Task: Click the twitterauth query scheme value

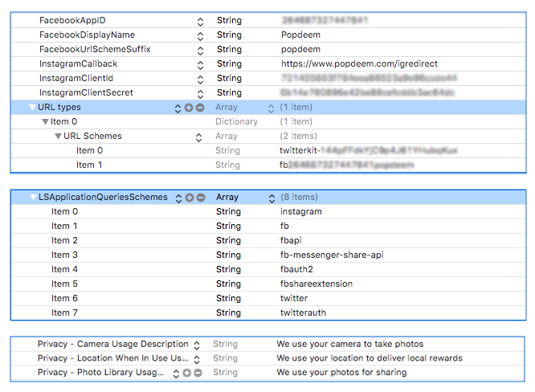Action: pos(303,312)
